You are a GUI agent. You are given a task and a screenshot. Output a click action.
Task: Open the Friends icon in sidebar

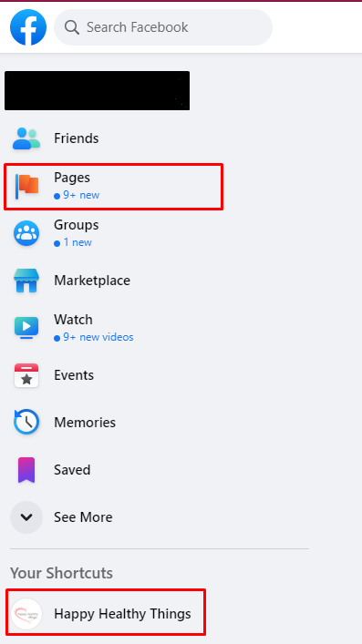(26, 138)
